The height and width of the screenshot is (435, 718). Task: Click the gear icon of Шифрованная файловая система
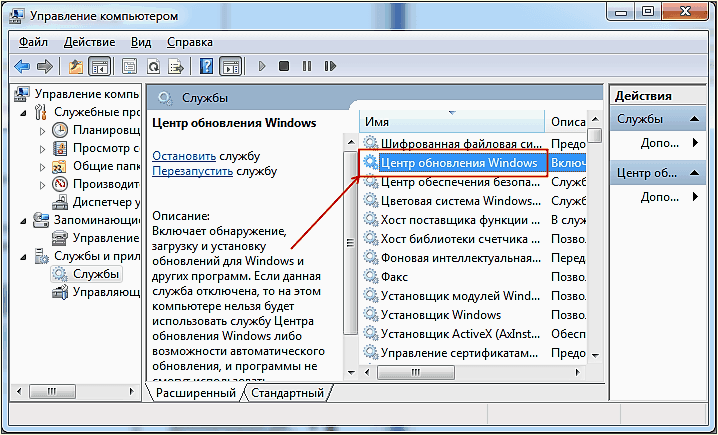coord(370,143)
